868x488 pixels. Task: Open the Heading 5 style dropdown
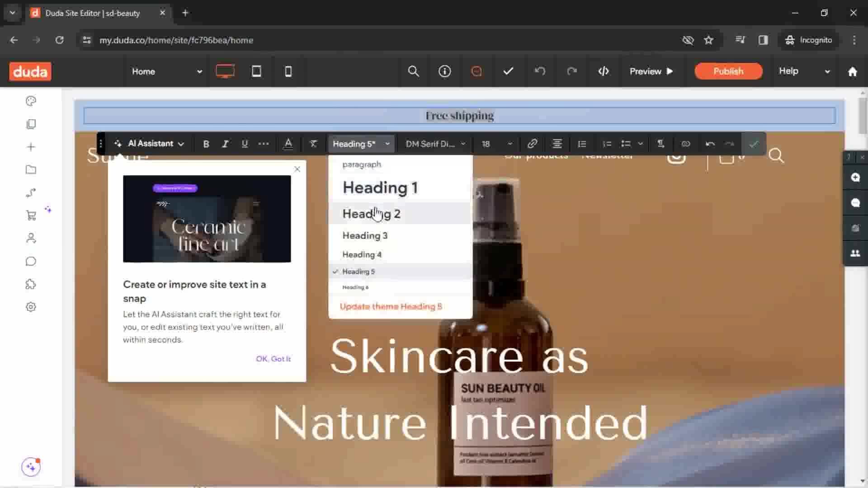[x=361, y=144]
